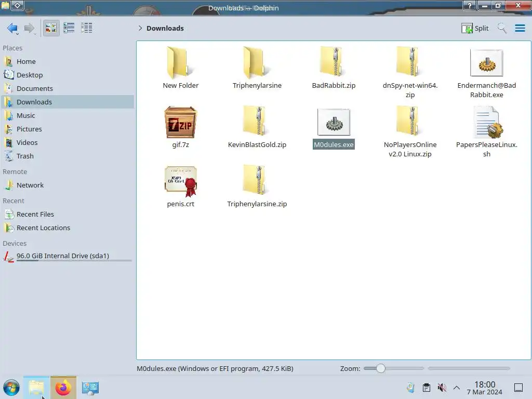Select the gif.7z archive icon
This screenshot has height=399, width=532.
(x=180, y=122)
